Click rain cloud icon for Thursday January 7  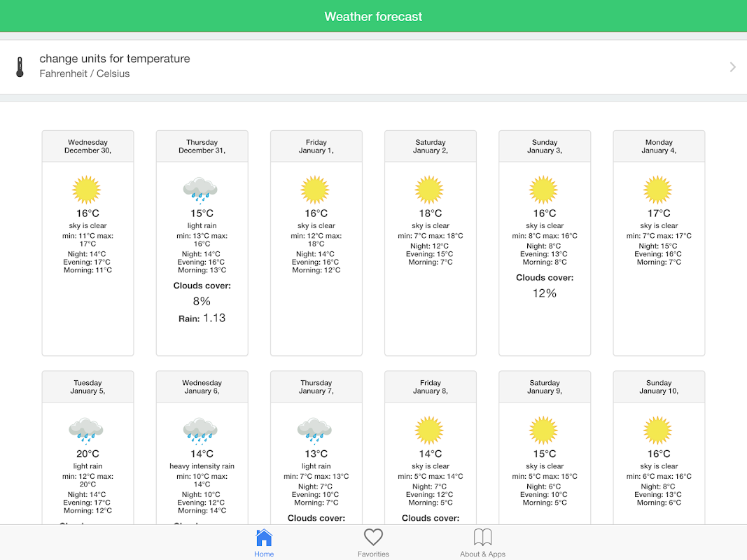coord(315,430)
